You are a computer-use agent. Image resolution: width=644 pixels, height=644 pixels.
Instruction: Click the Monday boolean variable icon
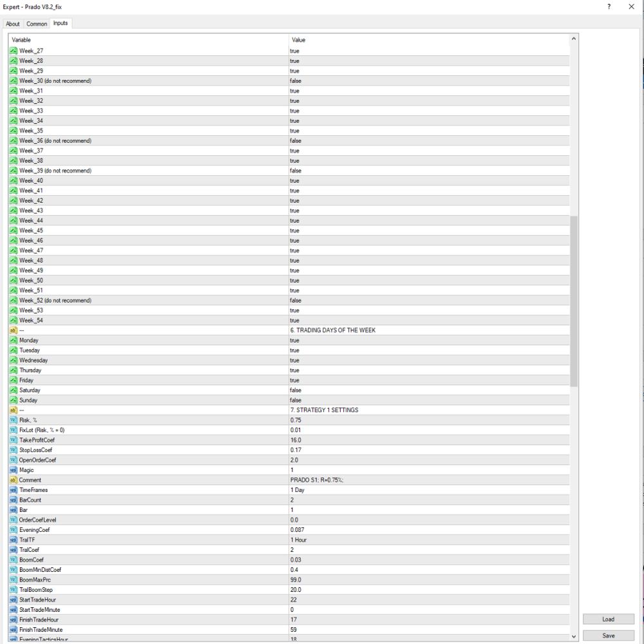click(x=13, y=341)
